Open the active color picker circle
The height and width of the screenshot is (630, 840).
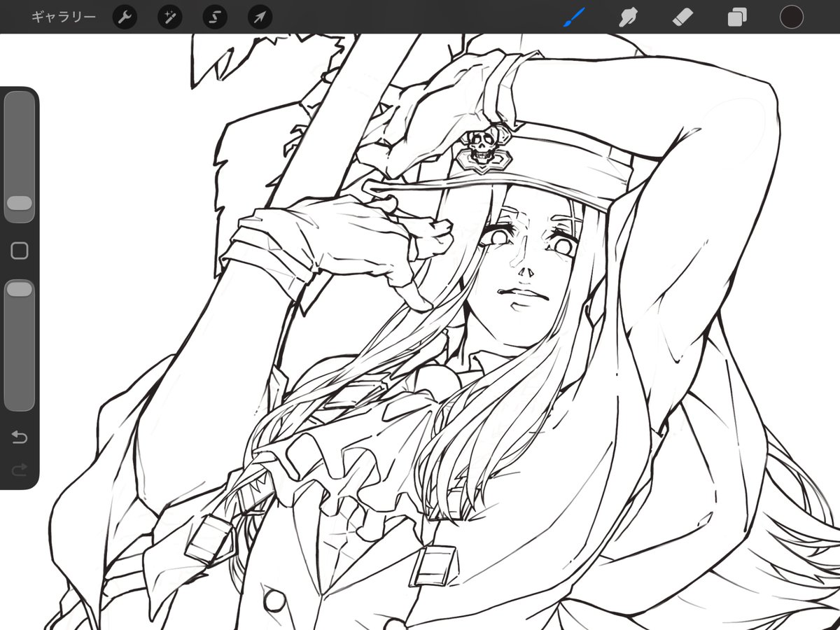click(792, 17)
